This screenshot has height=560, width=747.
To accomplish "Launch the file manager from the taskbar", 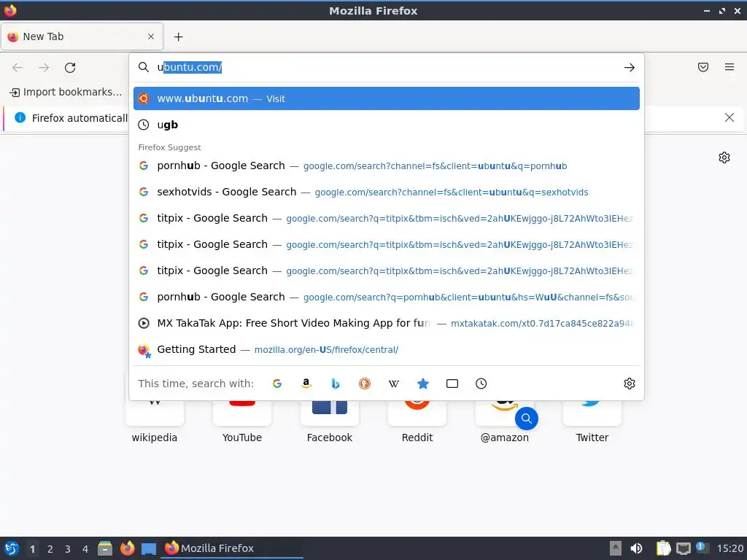I will (105, 548).
